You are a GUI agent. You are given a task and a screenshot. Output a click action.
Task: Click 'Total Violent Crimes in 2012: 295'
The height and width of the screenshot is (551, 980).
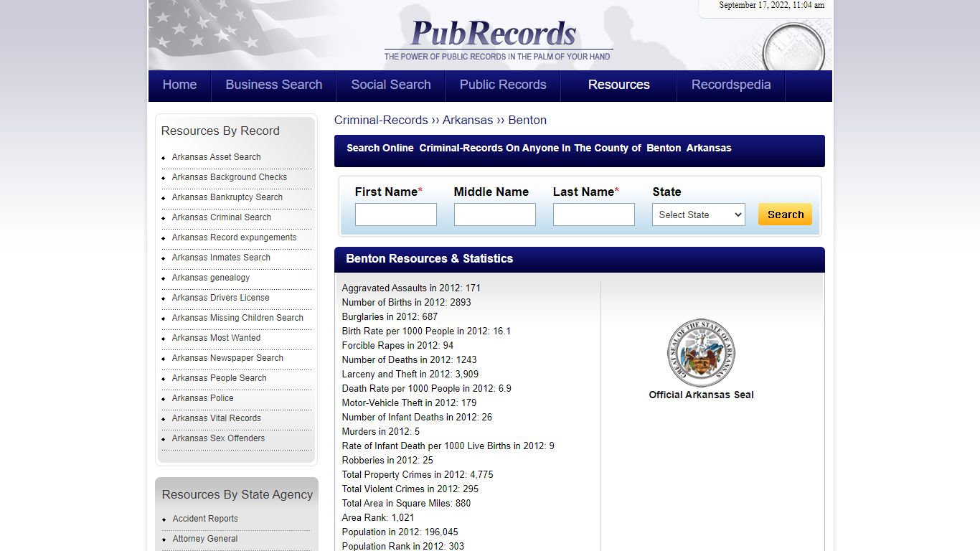pyautogui.click(x=410, y=489)
